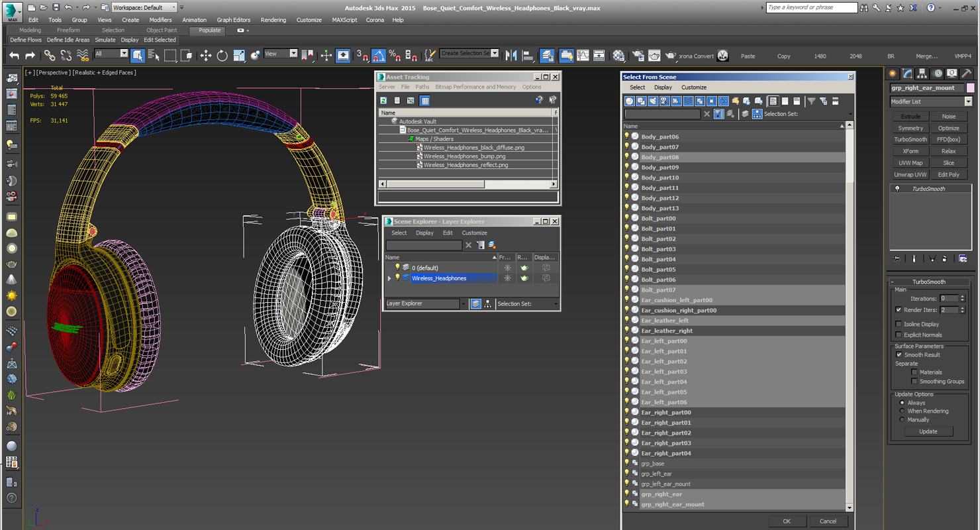Select the When Rendering update option
The width and height of the screenshot is (980, 530).
[902, 411]
